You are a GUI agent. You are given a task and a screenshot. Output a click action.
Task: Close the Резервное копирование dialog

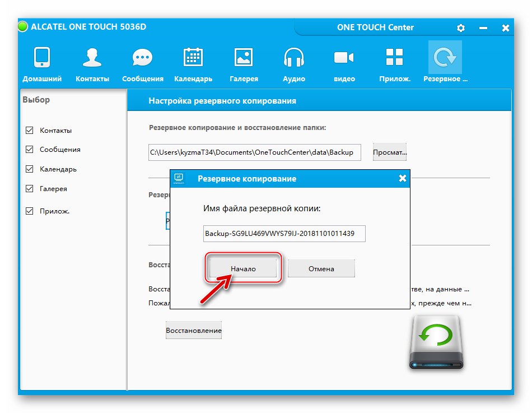point(403,178)
